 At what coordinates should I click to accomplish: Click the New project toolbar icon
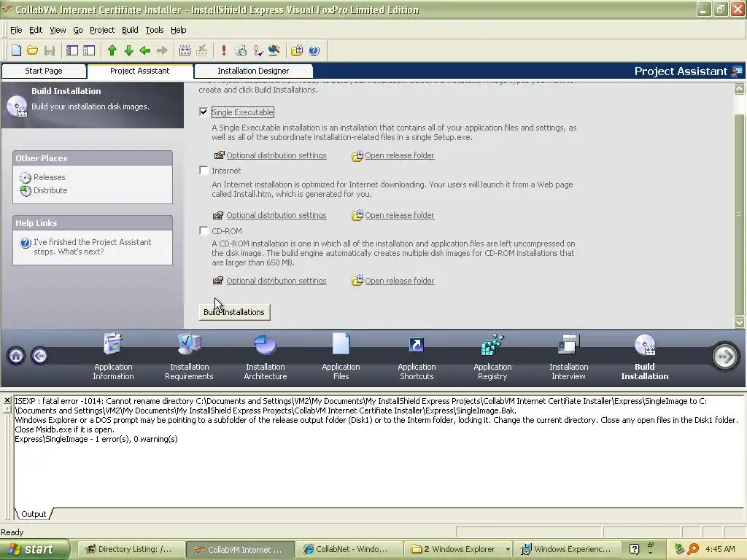point(16,50)
